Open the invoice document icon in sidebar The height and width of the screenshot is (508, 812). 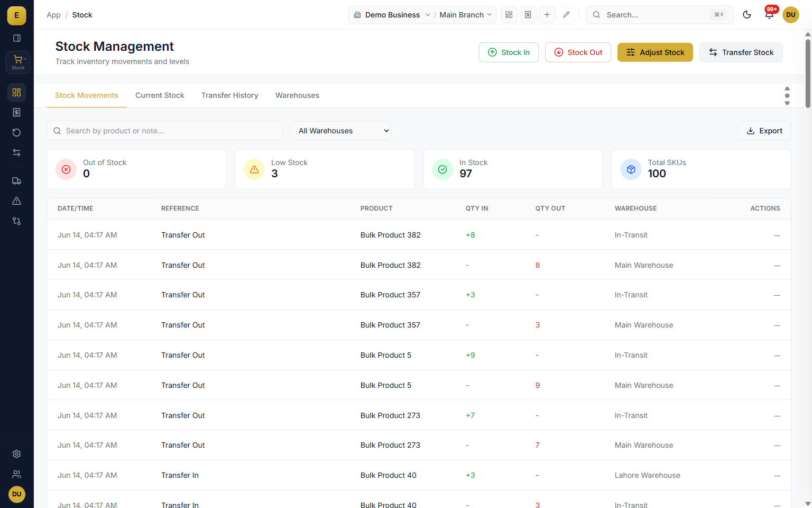17,112
